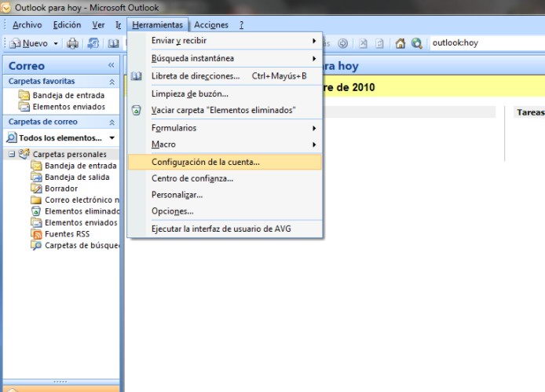Click the Forward arrow toolbar icon

[342, 43]
